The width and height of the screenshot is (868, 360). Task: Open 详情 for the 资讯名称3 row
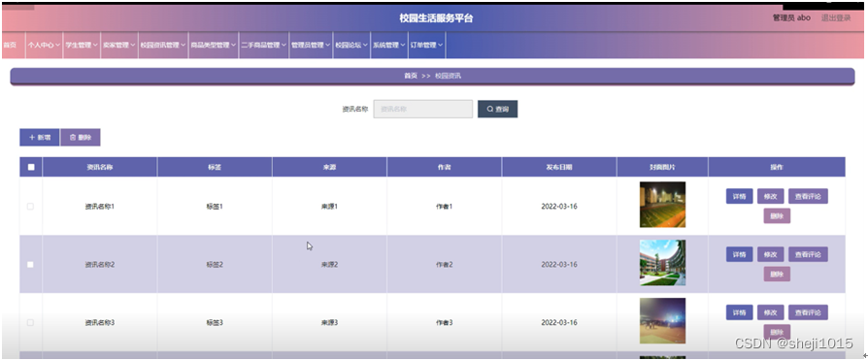(x=740, y=312)
